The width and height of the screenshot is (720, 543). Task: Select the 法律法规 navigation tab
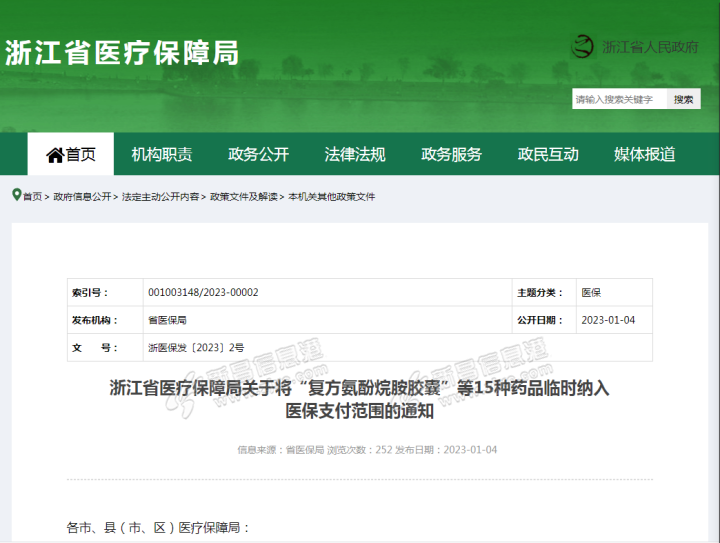coord(355,154)
